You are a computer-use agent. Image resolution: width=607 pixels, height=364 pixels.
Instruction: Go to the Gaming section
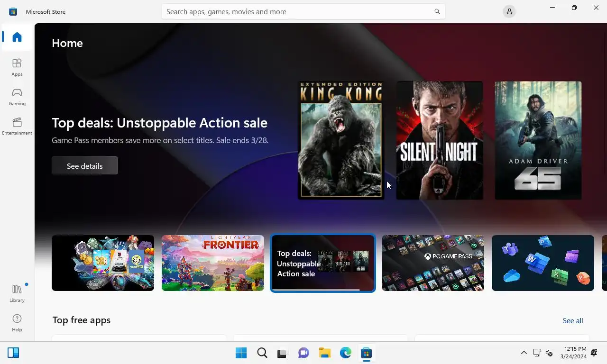[x=17, y=97]
